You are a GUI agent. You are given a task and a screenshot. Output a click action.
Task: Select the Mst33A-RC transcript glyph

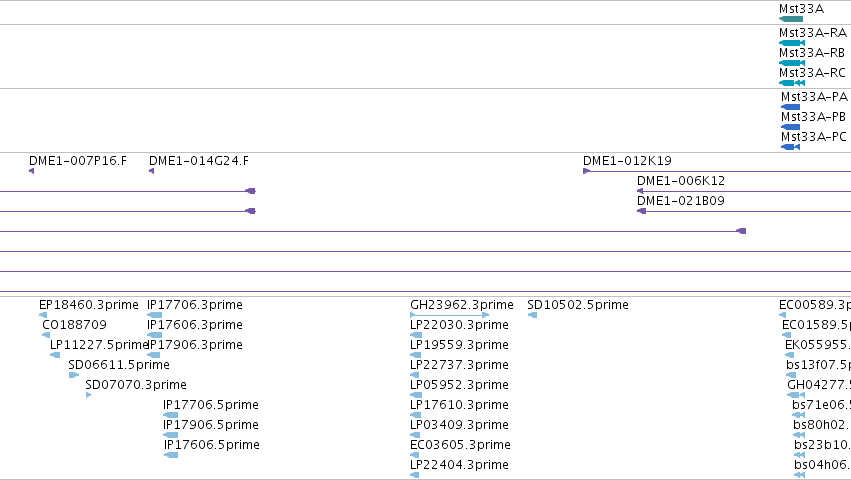792,83
